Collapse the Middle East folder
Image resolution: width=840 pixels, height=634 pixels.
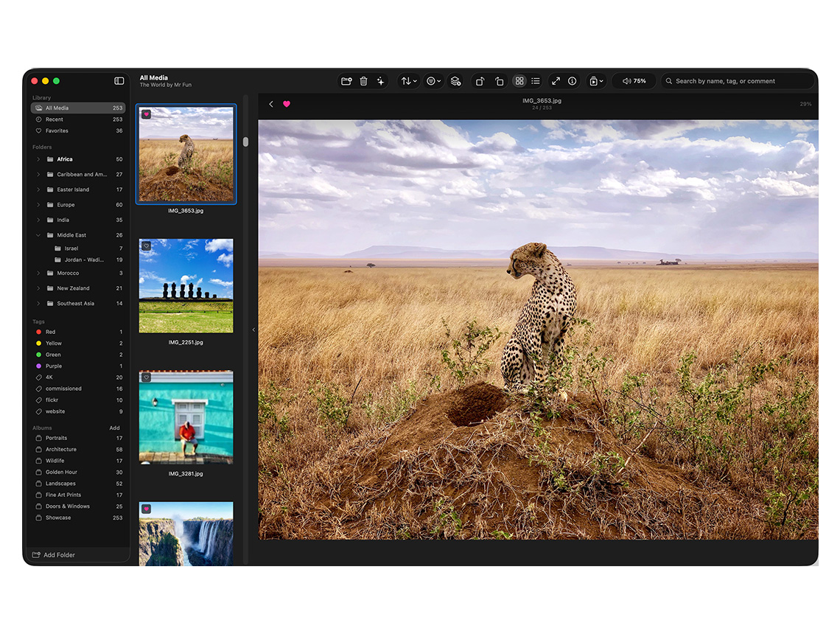coord(38,235)
